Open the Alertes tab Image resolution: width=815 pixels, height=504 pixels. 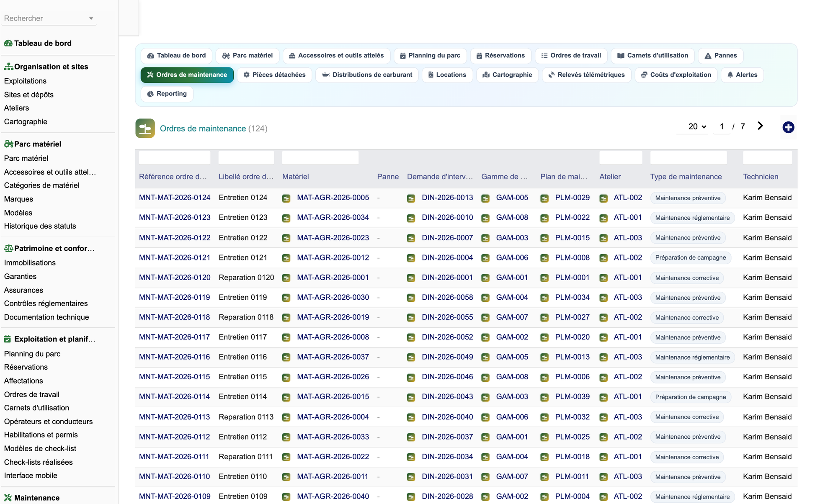point(742,75)
